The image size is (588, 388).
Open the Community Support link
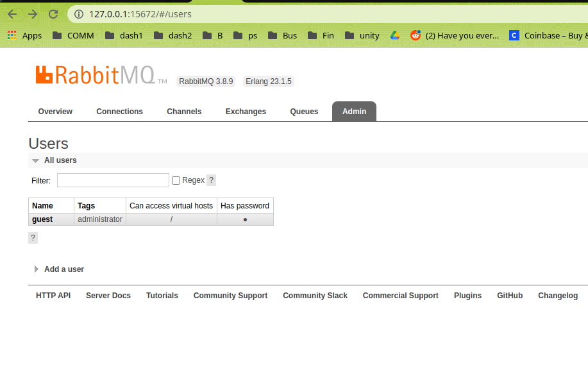[x=231, y=296]
